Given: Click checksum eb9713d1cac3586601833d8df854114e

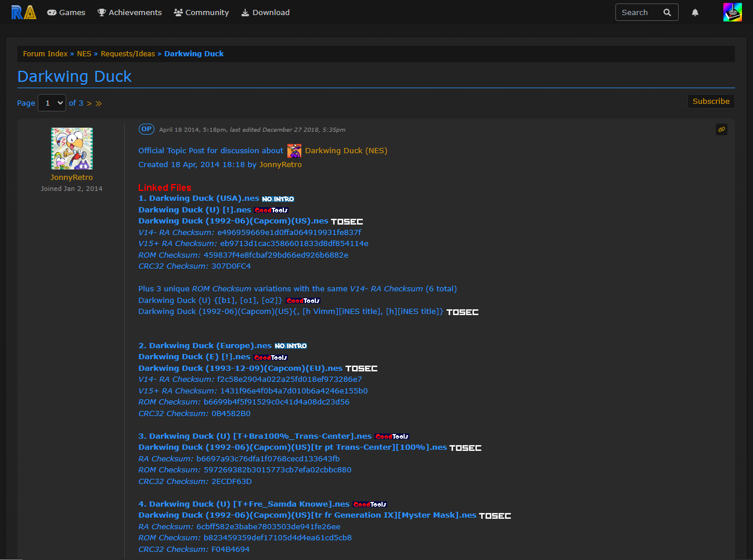Looking at the screenshot, I should point(294,244).
